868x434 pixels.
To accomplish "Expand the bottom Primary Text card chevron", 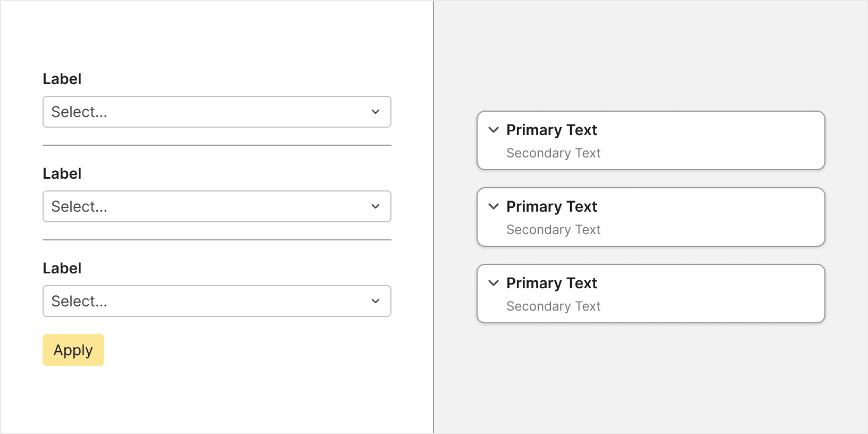I will [x=494, y=283].
